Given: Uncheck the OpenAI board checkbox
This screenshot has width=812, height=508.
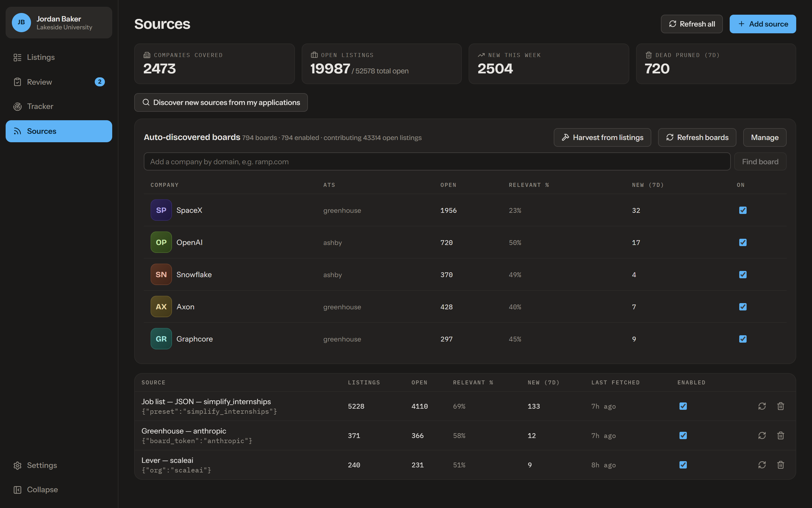Looking at the screenshot, I should [x=743, y=243].
